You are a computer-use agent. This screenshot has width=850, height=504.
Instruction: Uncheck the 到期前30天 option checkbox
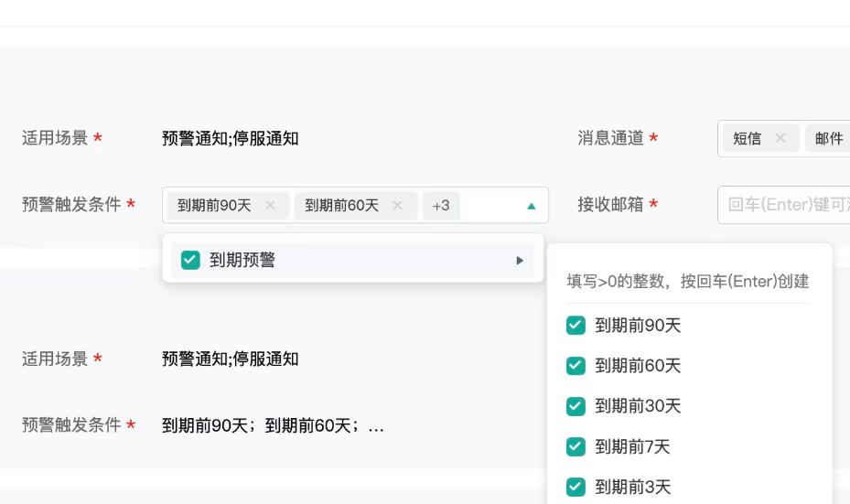[576, 406]
